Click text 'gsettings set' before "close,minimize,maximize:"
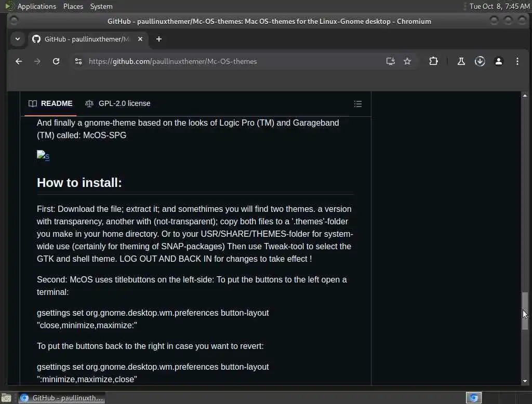The image size is (532, 404). click(60, 313)
